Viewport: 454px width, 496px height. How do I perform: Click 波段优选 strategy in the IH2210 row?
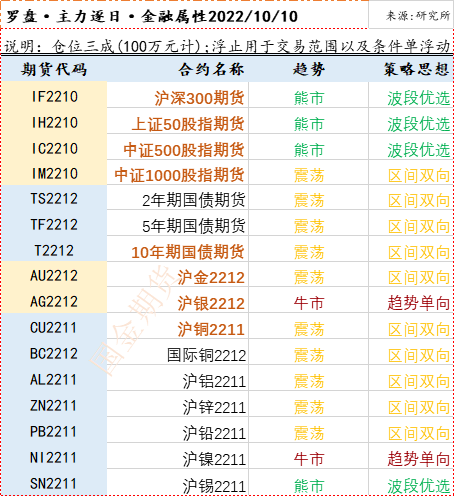click(x=419, y=124)
